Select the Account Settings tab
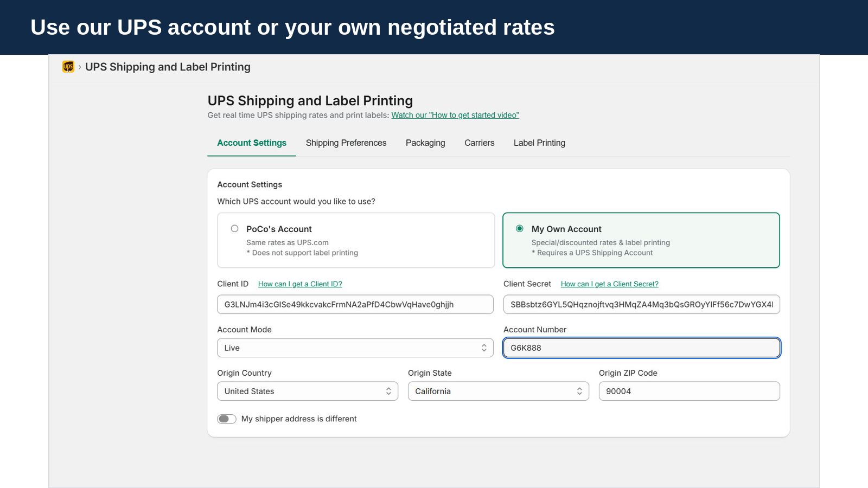The width and height of the screenshot is (868, 488). 252,143
